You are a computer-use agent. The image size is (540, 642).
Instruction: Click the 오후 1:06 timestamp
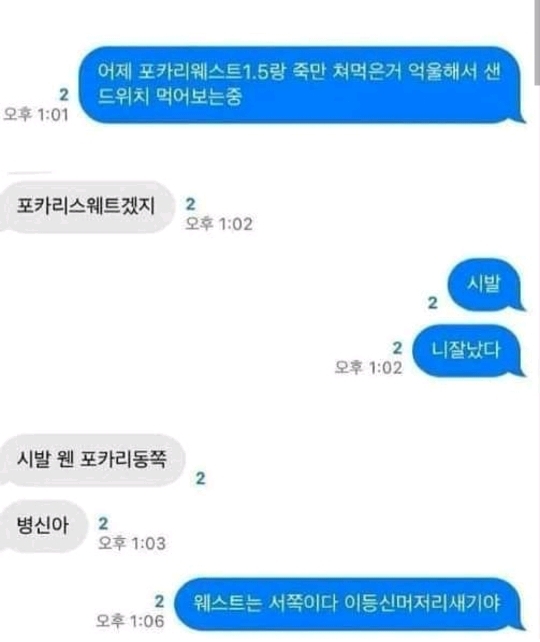[130, 621]
